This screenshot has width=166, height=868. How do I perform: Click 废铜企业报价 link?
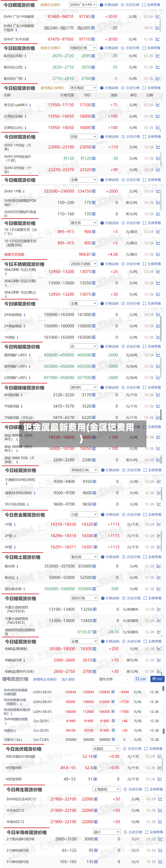(50, 5)
